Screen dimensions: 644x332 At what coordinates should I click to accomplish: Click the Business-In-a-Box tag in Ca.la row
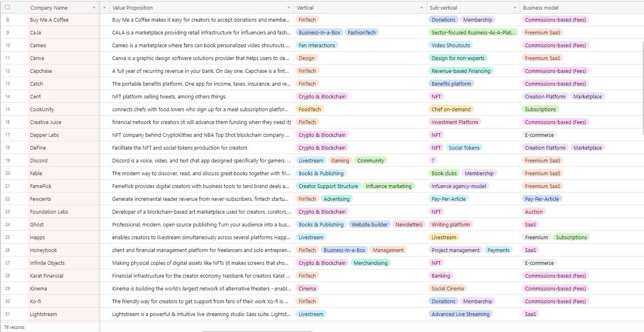[x=319, y=32]
